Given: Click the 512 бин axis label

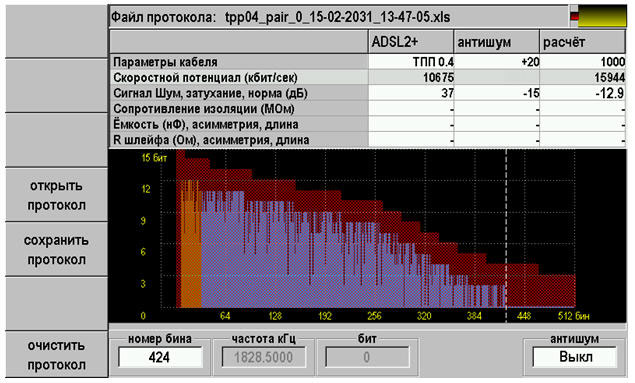Looking at the screenshot, I should click(573, 316).
